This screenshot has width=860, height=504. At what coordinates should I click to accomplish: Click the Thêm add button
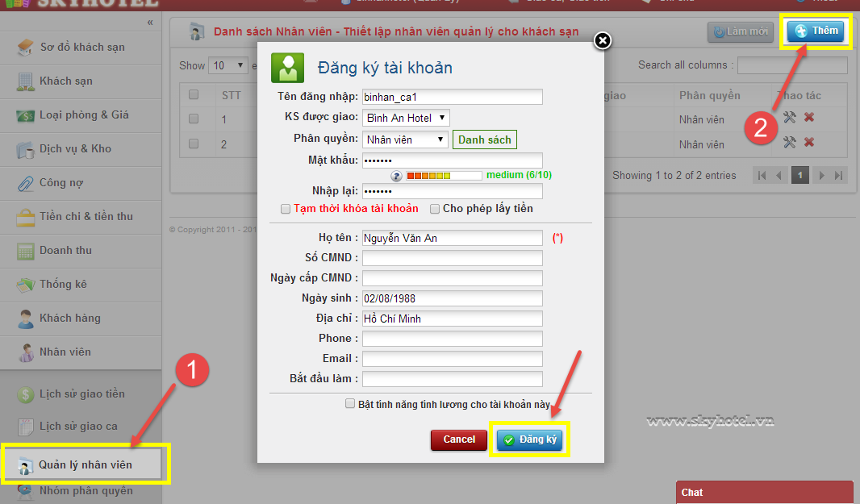point(816,31)
